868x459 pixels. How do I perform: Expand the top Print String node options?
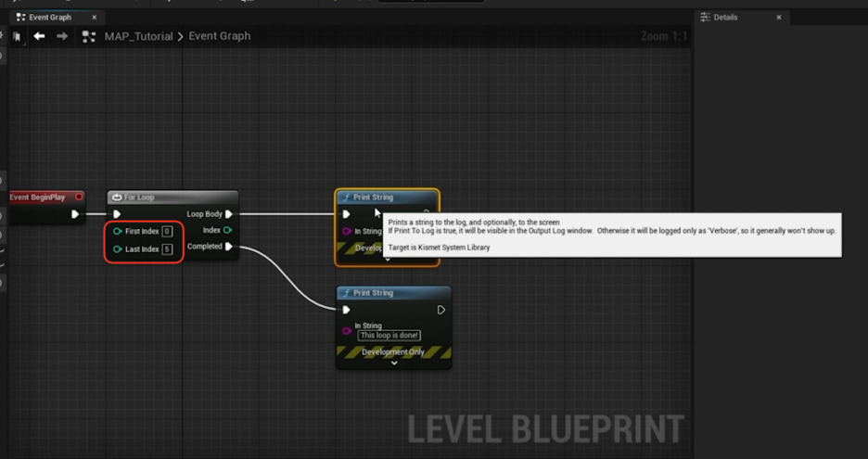click(388, 260)
